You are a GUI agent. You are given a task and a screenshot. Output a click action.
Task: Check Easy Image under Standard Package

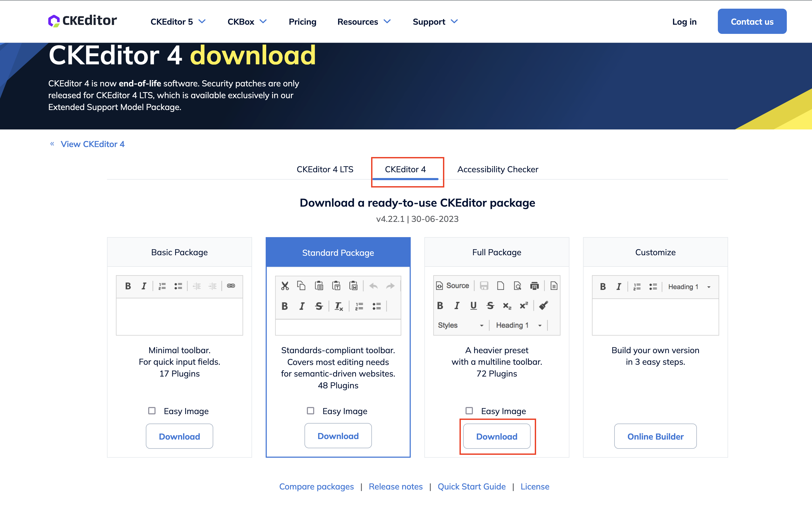[311, 411]
